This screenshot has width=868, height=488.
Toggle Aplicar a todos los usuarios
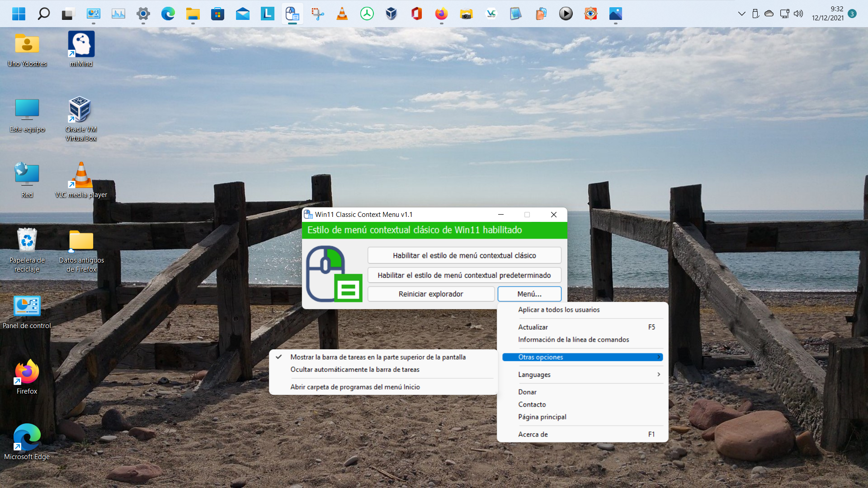click(x=559, y=310)
